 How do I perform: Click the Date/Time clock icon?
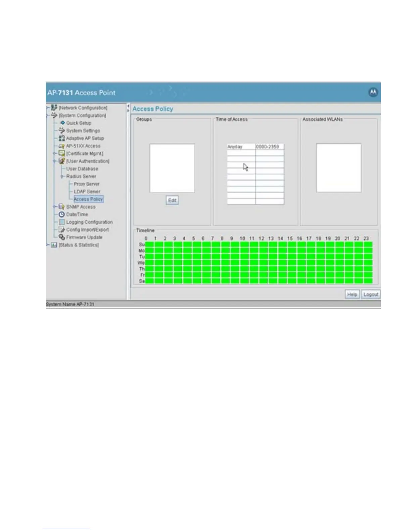(62, 214)
